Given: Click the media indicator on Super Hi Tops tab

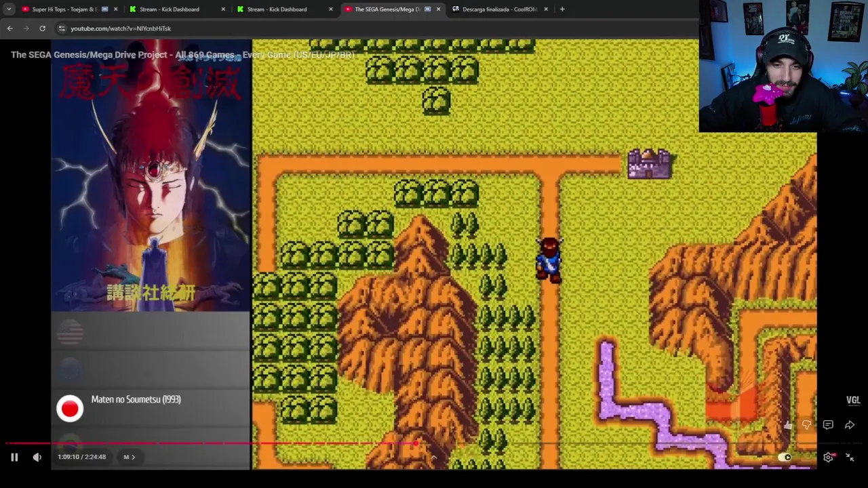Looking at the screenshot, I should (x=104, y=9).
